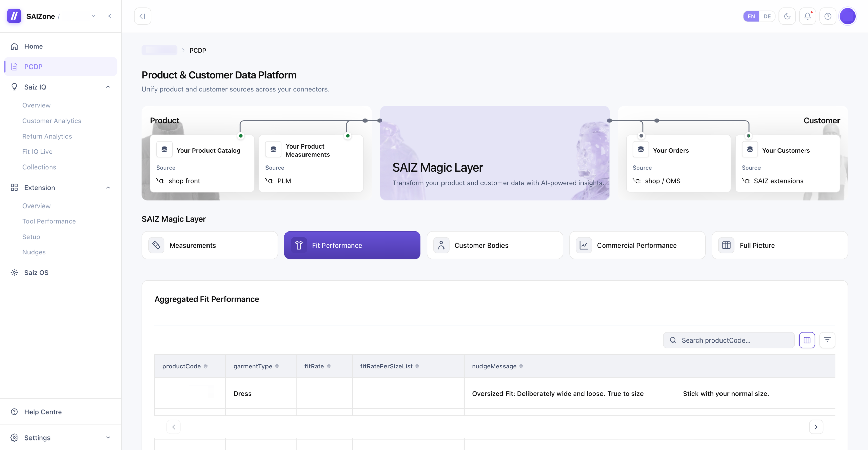868x450 pixels.
Task: Open the table filter icon
Action: click(827, 340)
